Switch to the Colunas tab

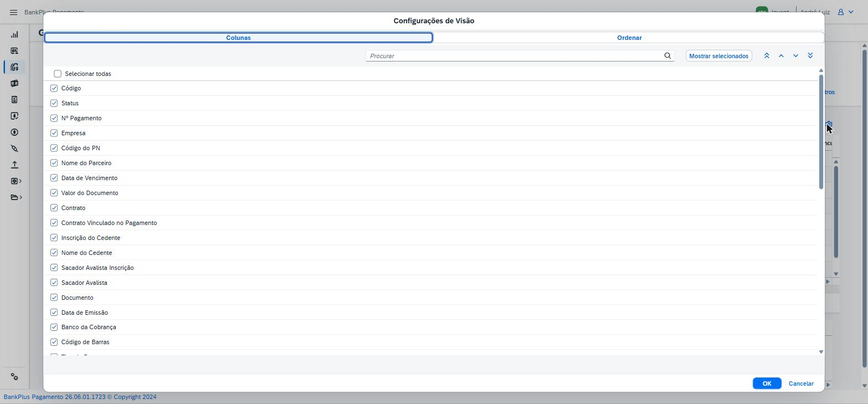pyautogui.click(x=238, y=38)
